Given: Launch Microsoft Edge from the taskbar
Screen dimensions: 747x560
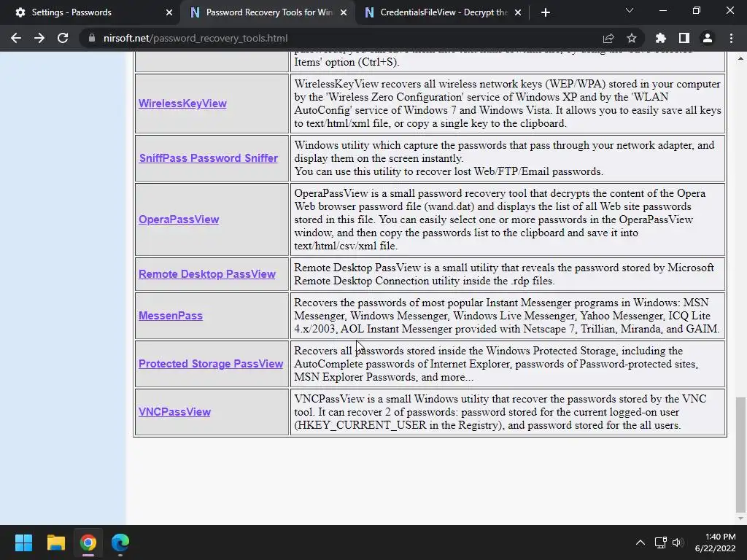Looking at the screenshot, I should 120,542.
